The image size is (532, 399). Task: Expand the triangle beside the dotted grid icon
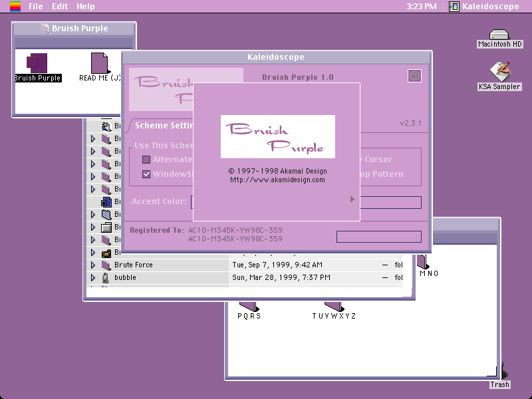coord(93,214)
